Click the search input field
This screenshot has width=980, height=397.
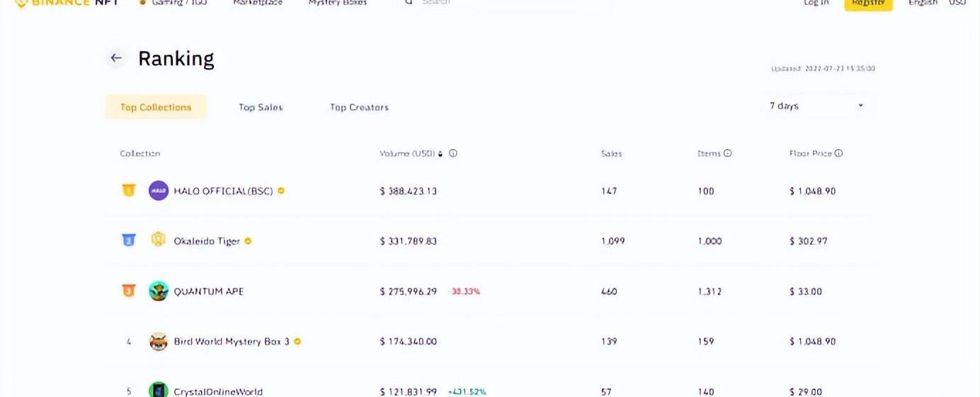(x=510, y=3)
